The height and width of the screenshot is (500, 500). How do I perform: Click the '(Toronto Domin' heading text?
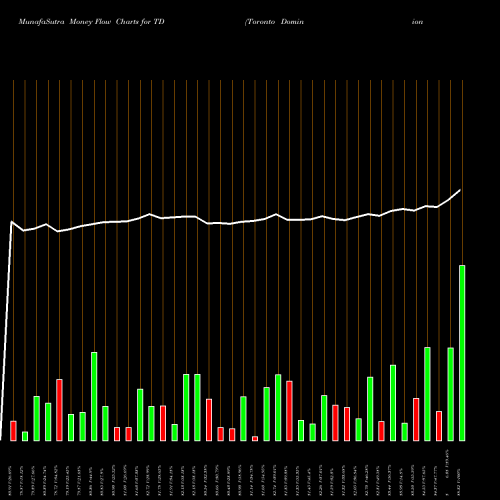[x=274, y=22]
